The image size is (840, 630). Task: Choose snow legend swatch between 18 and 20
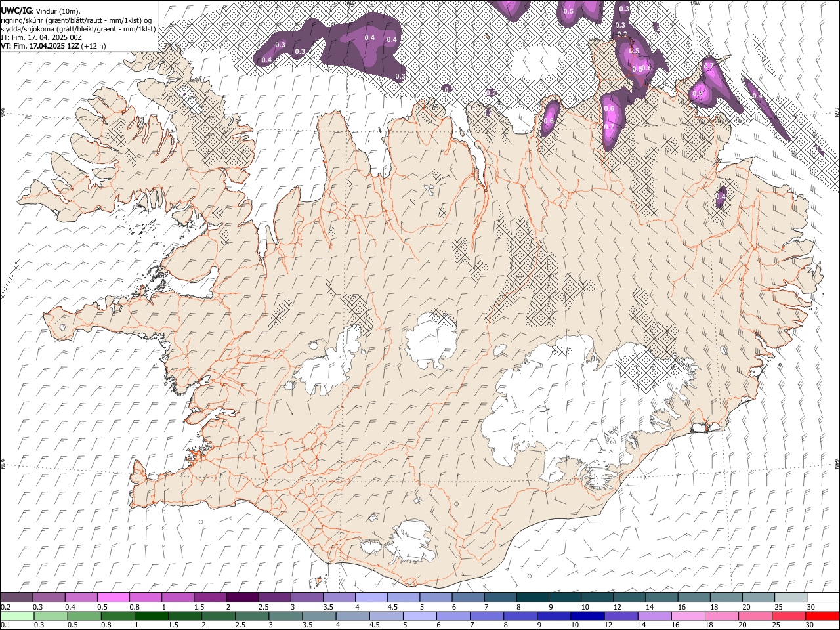726,598
